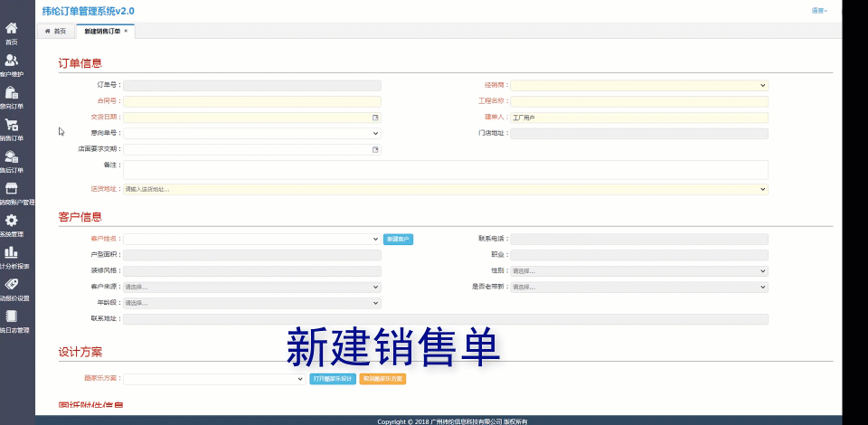Open 统计分析报表 bar chart icon in sidebar
This screenshot has width=868, height=425.
click(x=11, y=253)
